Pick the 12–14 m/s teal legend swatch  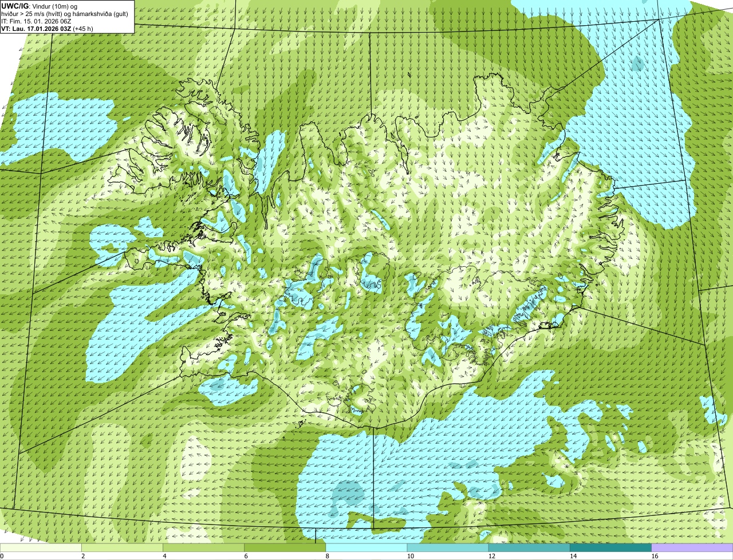(530, 547)
